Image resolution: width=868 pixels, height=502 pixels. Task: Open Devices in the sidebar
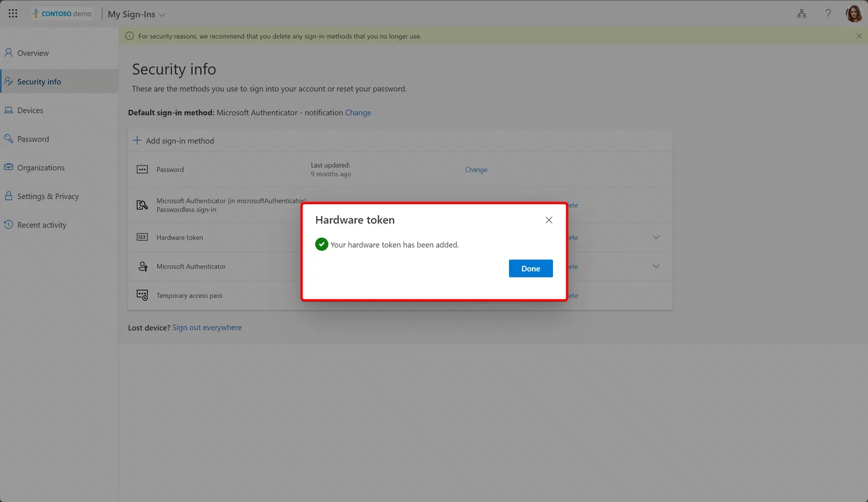pyautogui.click(x=60, y=110)
